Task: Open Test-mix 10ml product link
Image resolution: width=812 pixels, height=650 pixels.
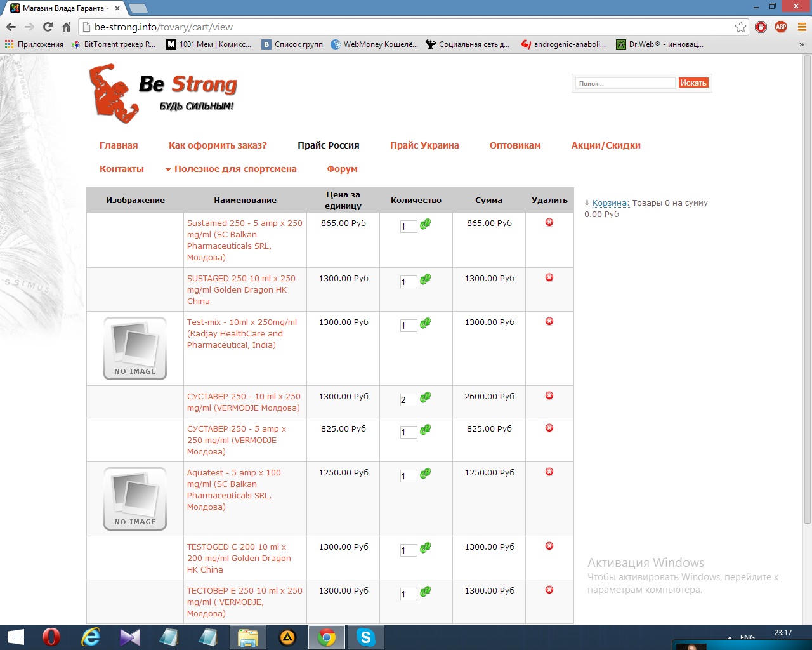Action: (242, 333)
